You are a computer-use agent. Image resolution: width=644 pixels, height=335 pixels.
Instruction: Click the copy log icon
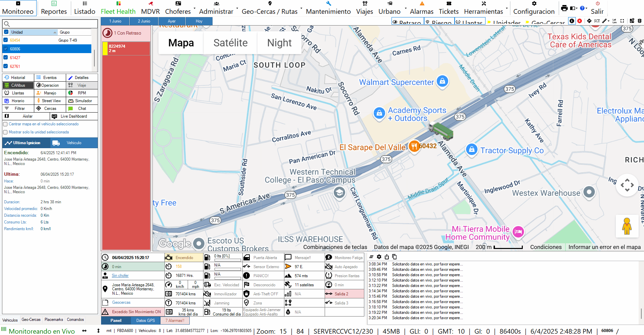(x=395, y=257)
